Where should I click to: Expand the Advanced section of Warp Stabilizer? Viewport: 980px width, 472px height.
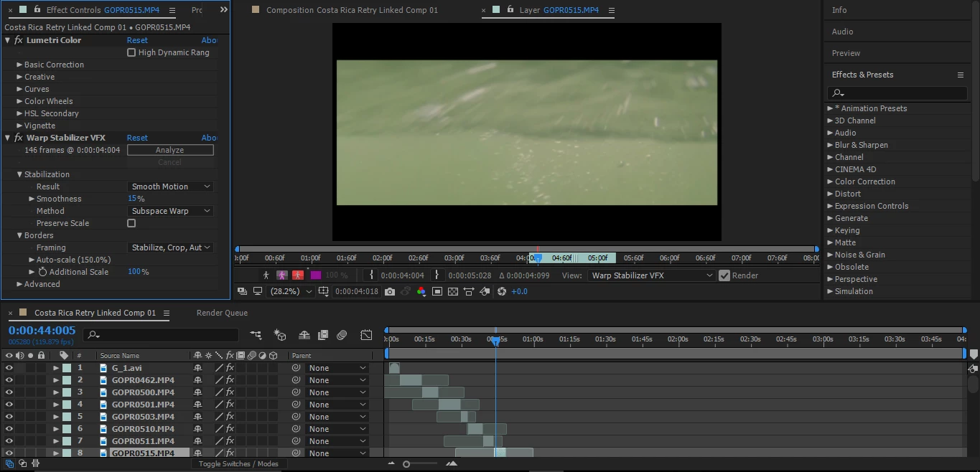(x=20, y=284)
